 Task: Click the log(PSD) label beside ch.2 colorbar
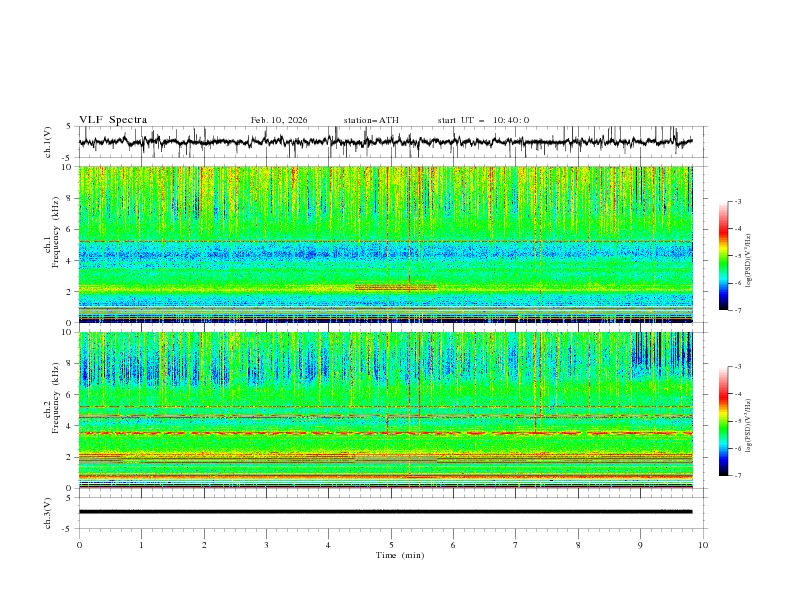pos(748,426)
